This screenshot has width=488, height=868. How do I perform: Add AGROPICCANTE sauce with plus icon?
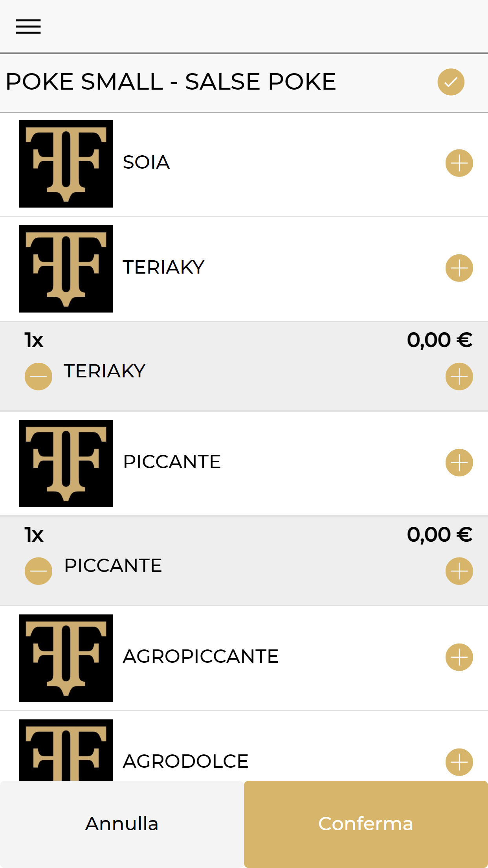tap(459, 657)
